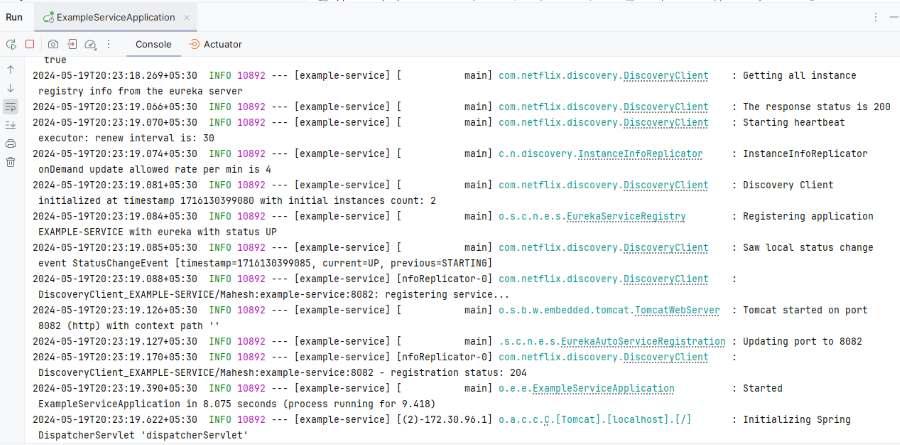Open DiscoveryClient link on 'response status is 200' line
The width and height of the screenshot is (900, 445).
pos(666,106)
